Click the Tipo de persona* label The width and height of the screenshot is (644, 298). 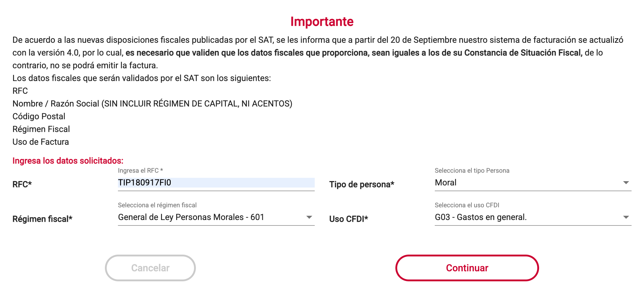(x=361, y=184)
